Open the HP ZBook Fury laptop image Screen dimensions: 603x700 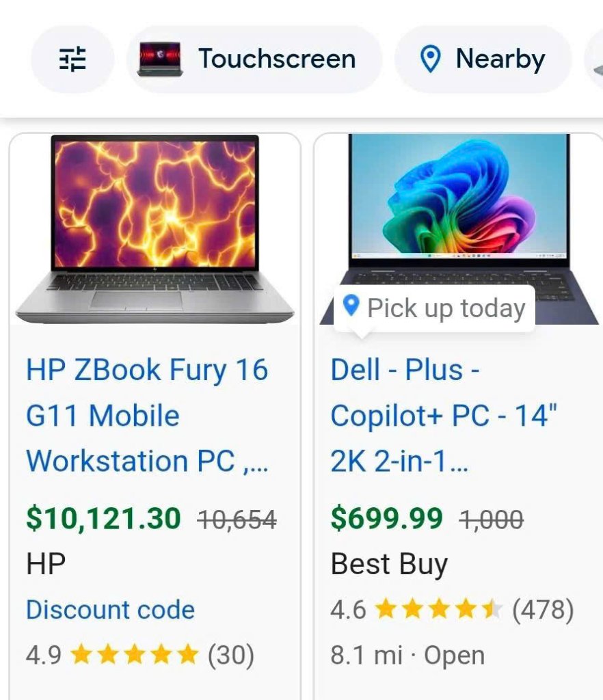point(155,229)
